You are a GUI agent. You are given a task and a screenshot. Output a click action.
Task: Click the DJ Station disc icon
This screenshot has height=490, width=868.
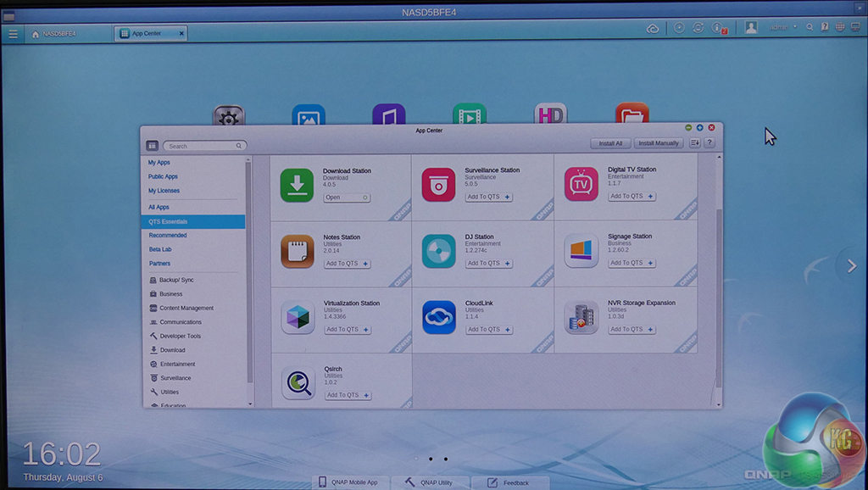point(438,251)
